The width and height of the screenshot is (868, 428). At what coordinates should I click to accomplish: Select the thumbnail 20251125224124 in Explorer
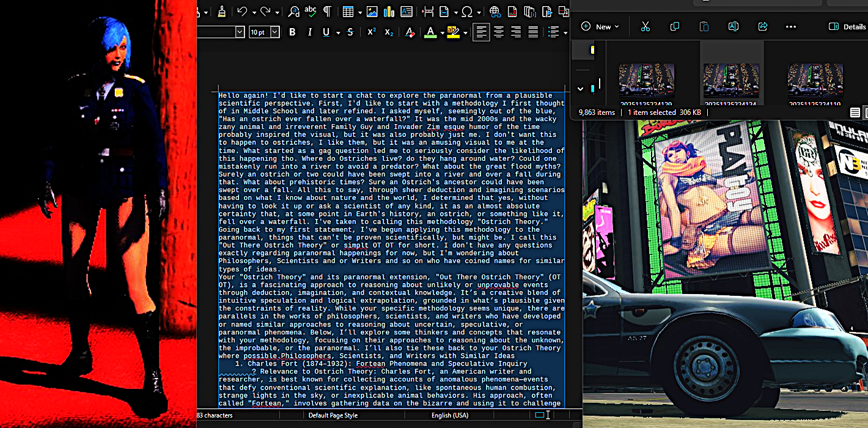(x=732, y=80)
